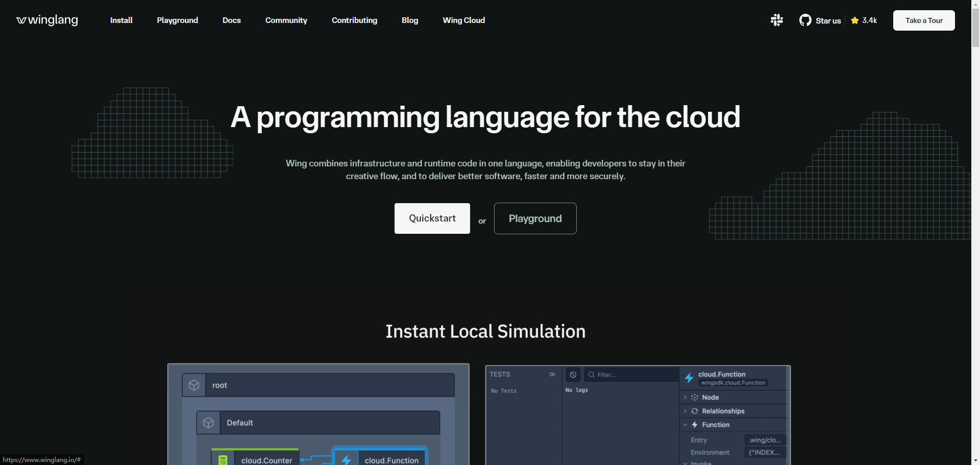The height and width of the screenshot is (465, 980).
Task: Click the Take a Tour button
Action: (924, 20)
